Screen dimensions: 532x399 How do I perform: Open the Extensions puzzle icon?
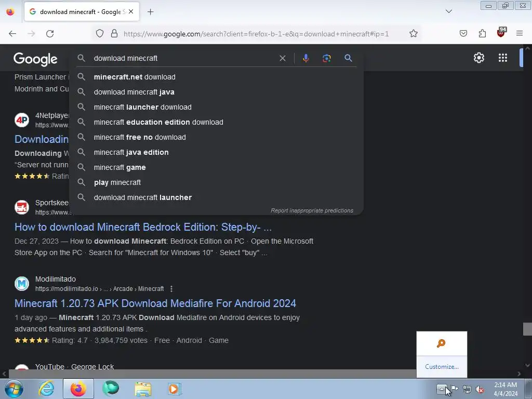482,34
